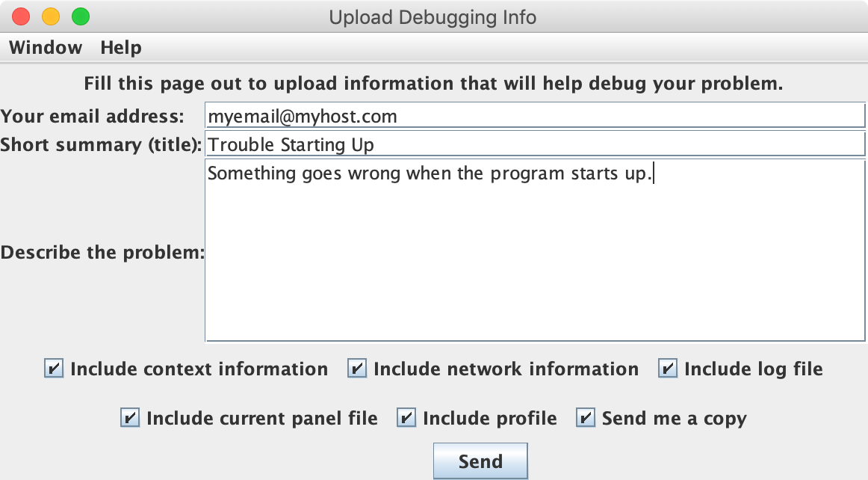Close the Upload Debugging Info window
868x480 pixels.
coord(21,16)
